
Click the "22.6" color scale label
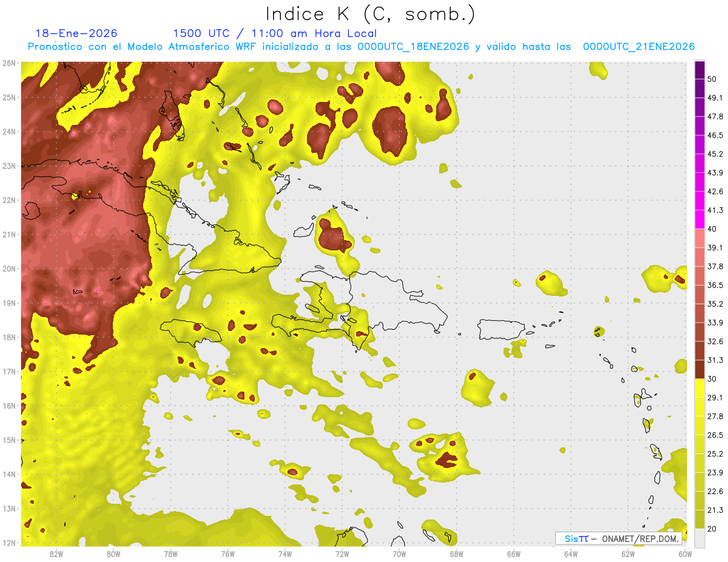(x=715, y=492)
